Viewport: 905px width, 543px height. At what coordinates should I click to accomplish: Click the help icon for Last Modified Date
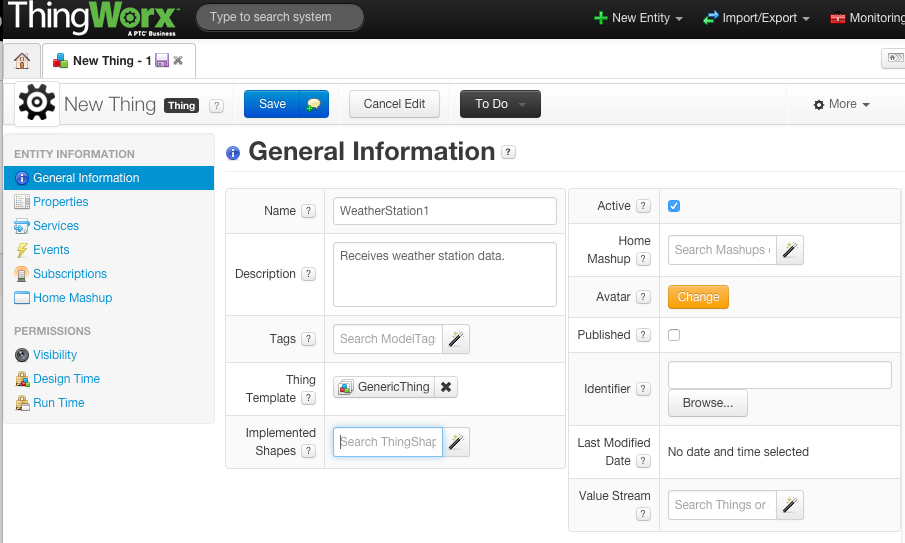pos(643,460)
